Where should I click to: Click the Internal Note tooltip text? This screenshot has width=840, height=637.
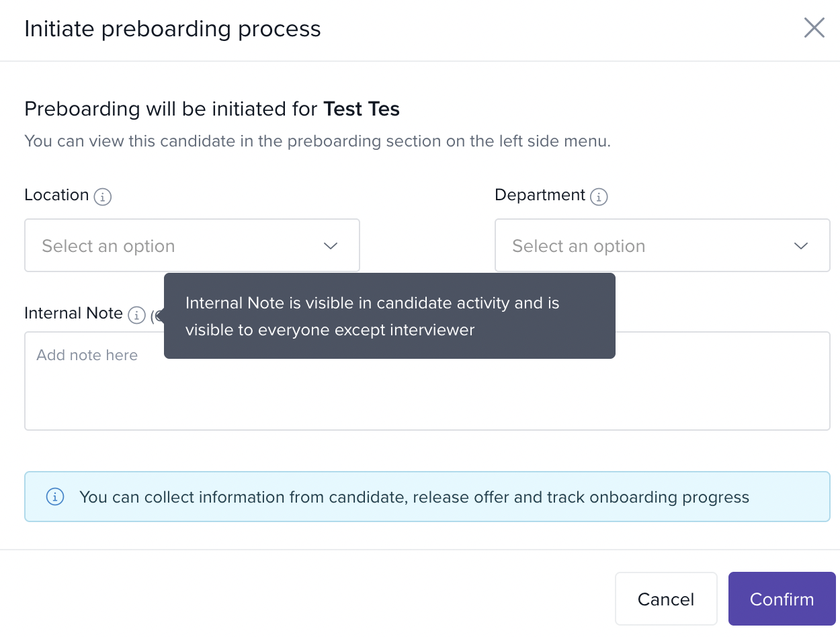(372, 316)
